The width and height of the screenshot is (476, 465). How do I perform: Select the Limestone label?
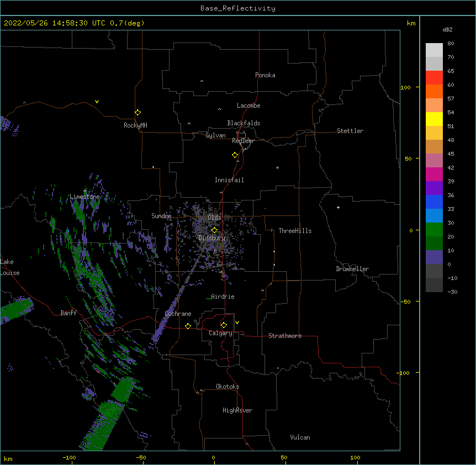[x=84, y=197]
